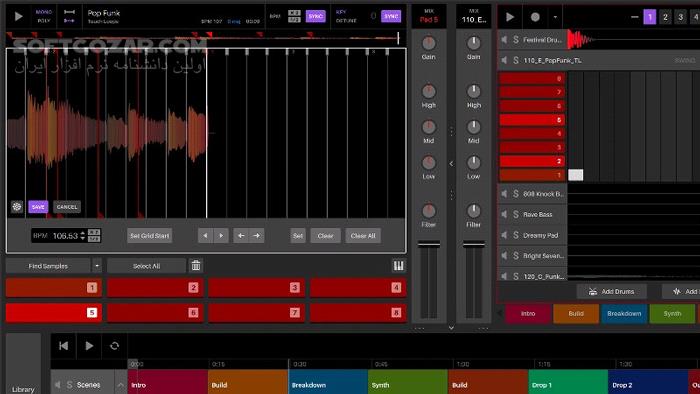The width and height of the screenshot is (700, 394).
Task: Click the sequencer record button
Action: 535,17
